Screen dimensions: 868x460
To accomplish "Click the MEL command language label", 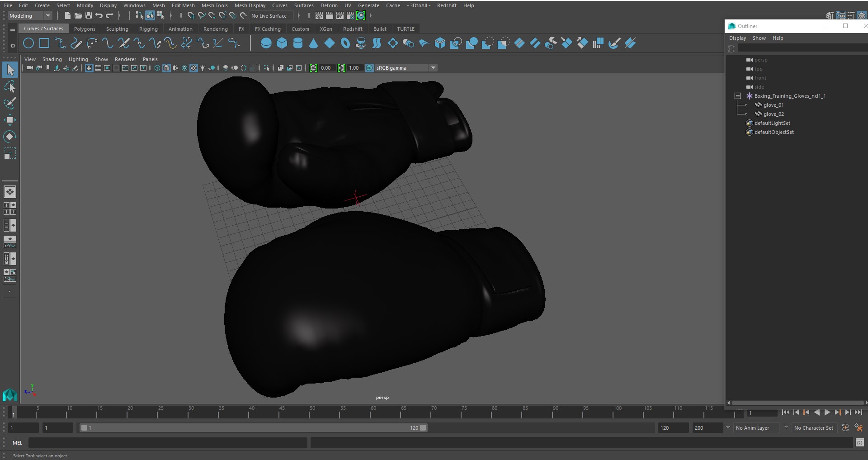I will (x=17, y=442).
